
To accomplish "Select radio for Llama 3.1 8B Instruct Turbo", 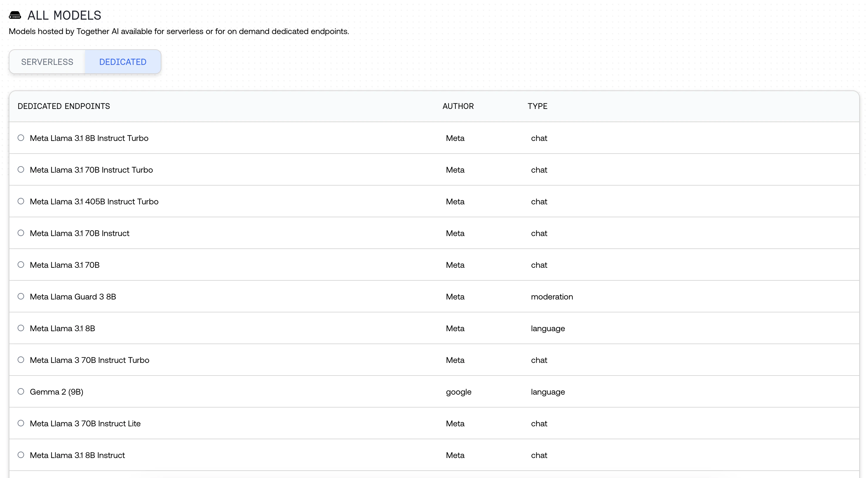I will click(21, 138).
